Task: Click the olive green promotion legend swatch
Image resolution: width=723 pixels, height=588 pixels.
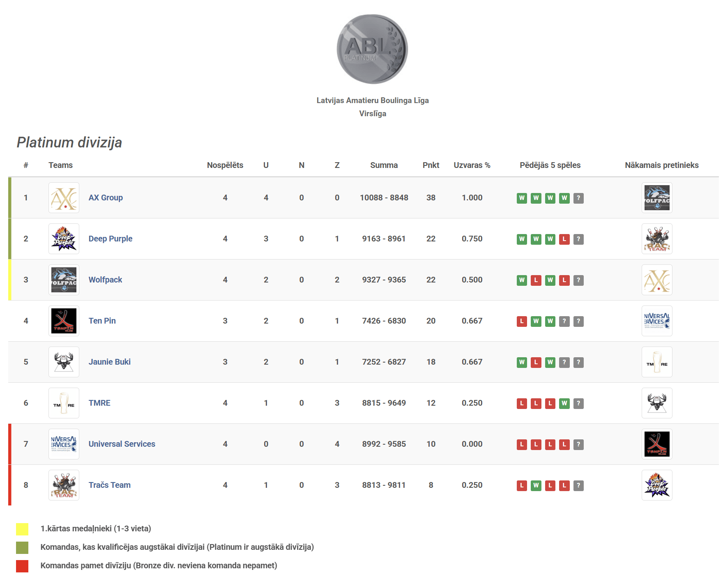Action: click(x=22, y=547)
